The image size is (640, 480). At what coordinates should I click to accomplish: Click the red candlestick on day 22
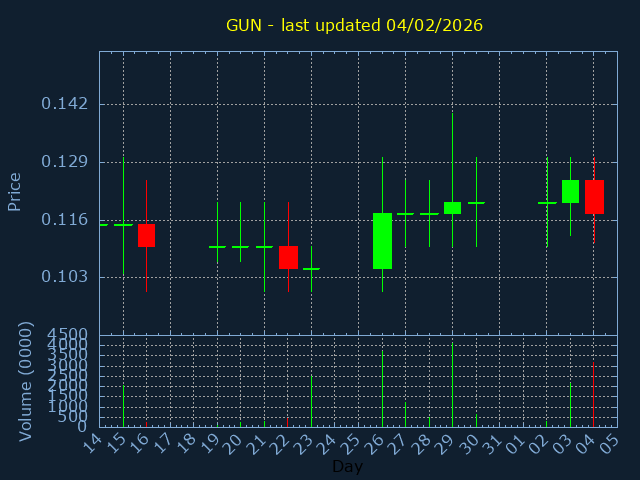point(288,257)
